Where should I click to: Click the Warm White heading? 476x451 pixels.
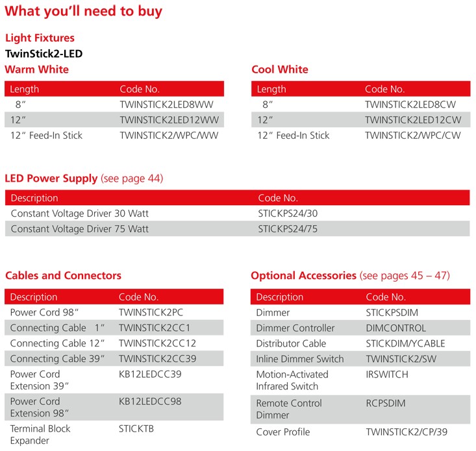click(x=36, y=69)
